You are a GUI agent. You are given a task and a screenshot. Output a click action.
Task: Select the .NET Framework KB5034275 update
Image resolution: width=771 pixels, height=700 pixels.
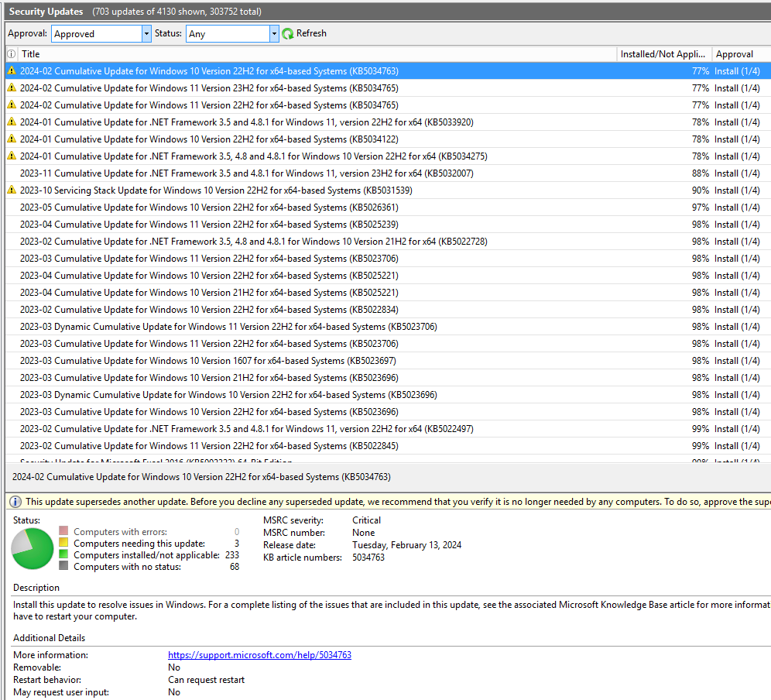pos(388,156)
